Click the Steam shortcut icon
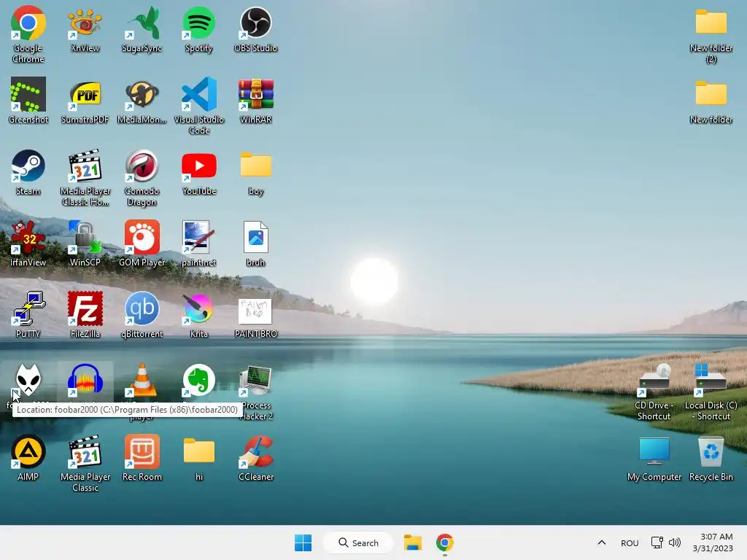The image size is (747, 560). pyautogui.click(x=28, y=166)
